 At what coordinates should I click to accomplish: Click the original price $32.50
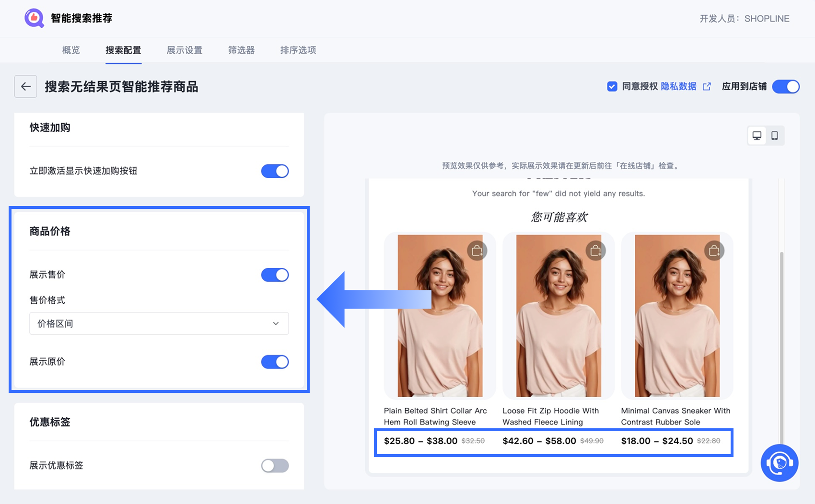[473, 441]
